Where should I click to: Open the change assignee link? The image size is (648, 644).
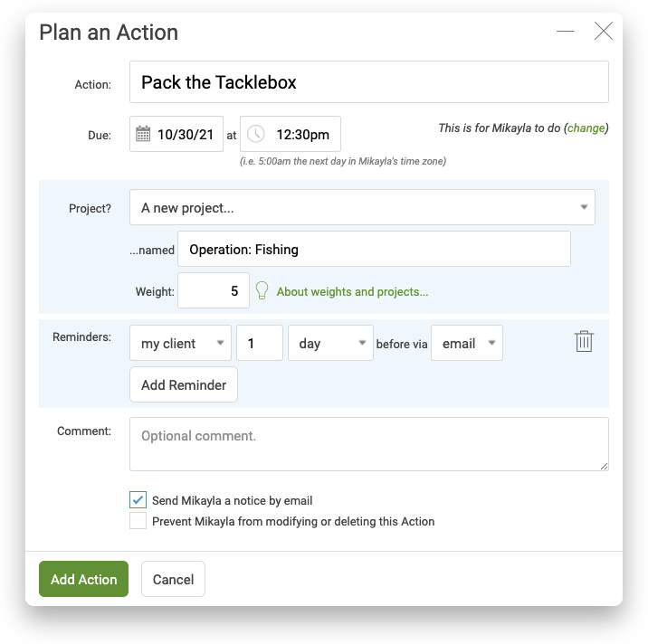[x=586, y=128]
